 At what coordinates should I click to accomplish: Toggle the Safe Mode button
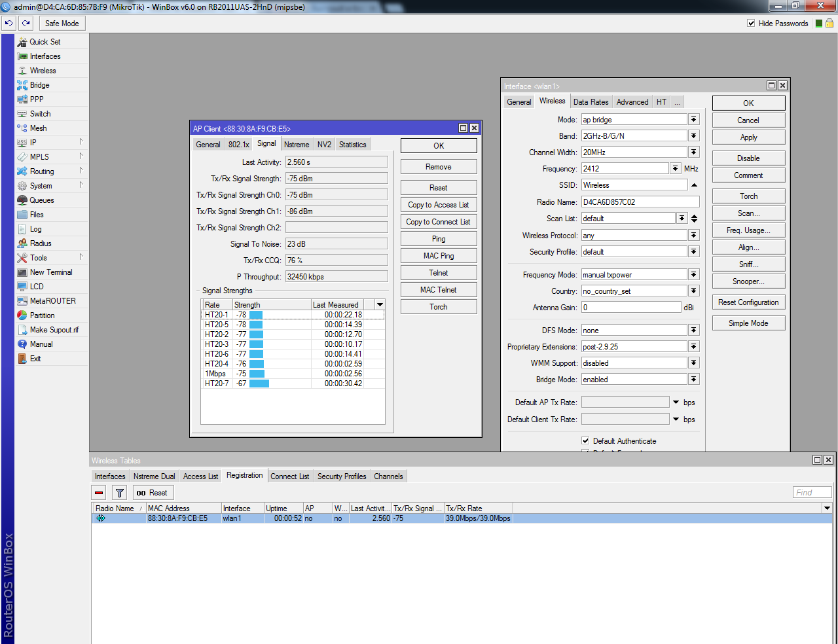pyautogui.click(x=62, y=23)
